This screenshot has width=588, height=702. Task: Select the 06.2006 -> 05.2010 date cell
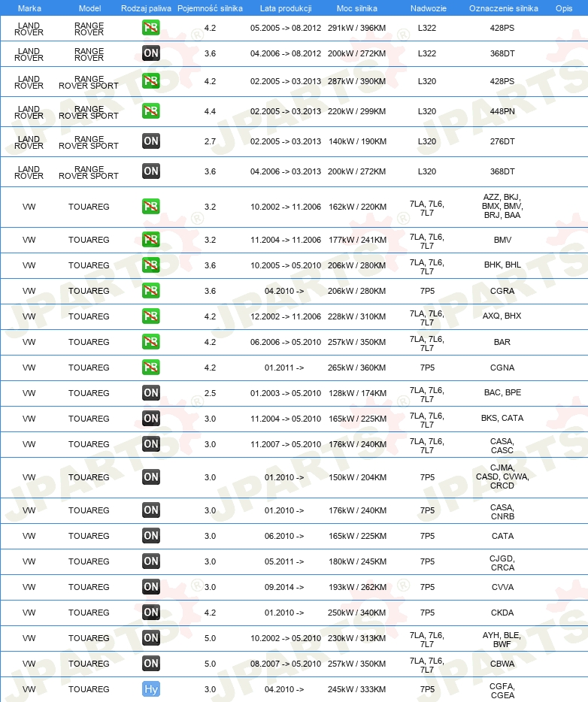tap(286, 341)
